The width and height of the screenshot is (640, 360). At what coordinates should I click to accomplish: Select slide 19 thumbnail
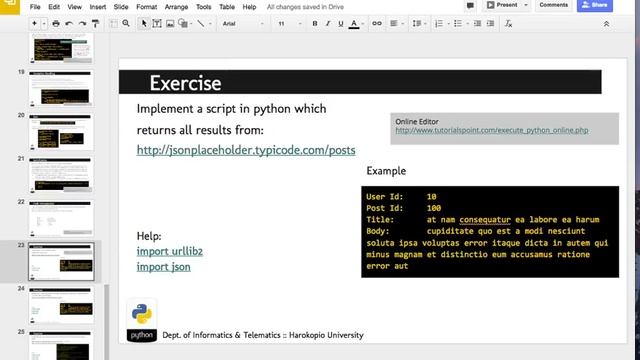pyautogui.click(x=61, y=88)
